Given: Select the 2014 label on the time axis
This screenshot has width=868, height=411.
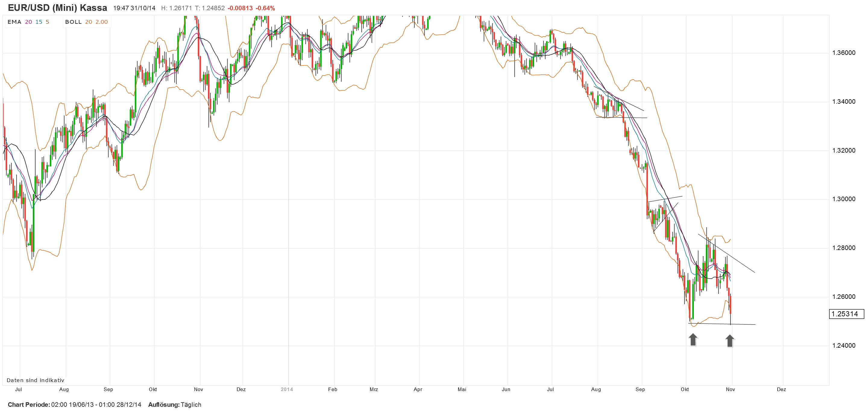Looking at the screenshot, I should pos(287,389).
